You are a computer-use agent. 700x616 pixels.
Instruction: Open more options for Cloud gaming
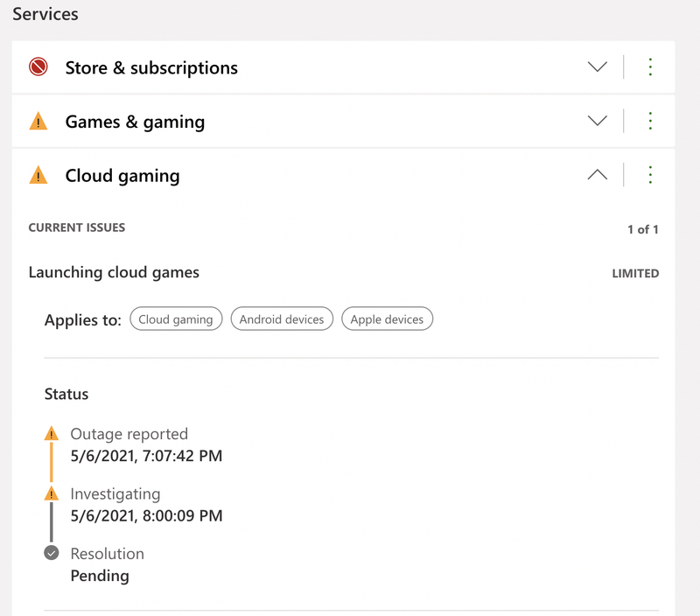click(x=650, y=175)
